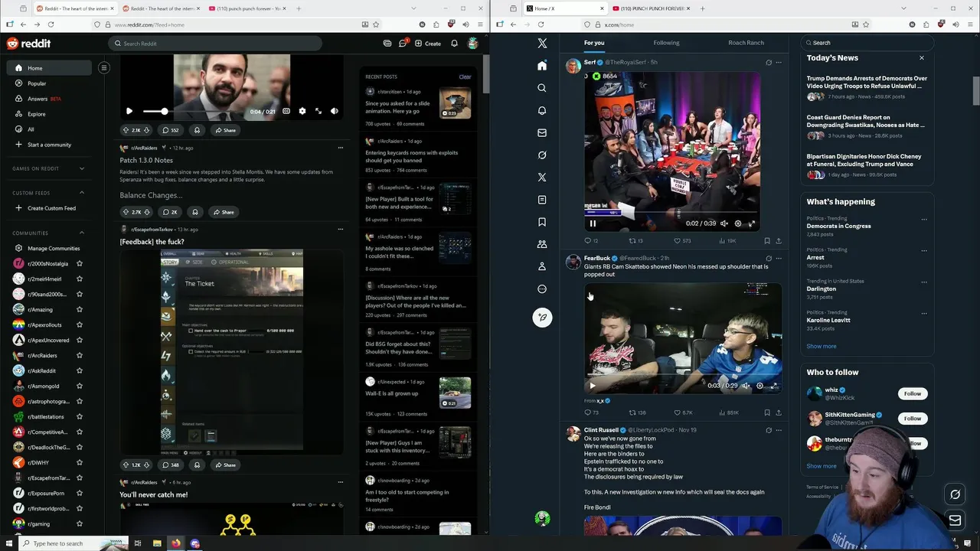Bookmark the FearBuck post
Screen dimensions: 980x551
[x=766, y=412]
